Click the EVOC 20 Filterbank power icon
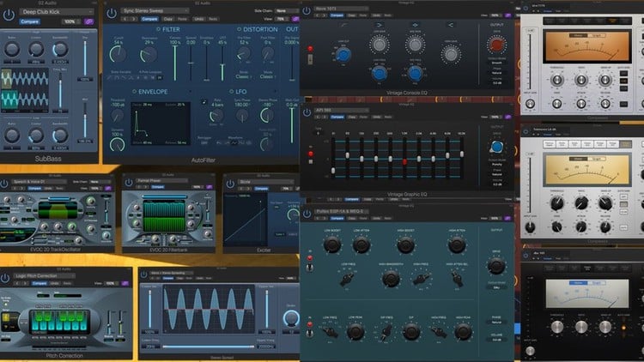Screen dimensions: 644x362 click(x=128, y=181)
